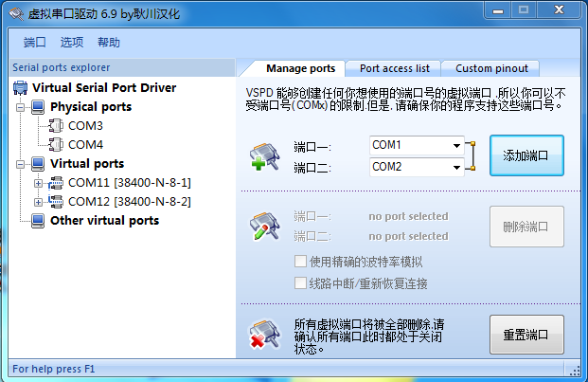The width and height of the screenshot is (588, 382).
Task: Select COM4 in the tree
Action: click(x=85, y=144)
